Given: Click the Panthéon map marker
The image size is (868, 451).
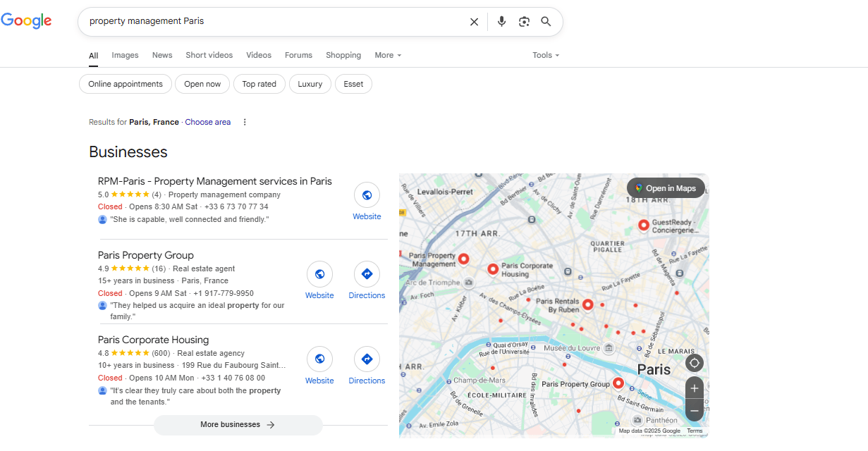Looking at the screenshot, I should point(637,420).
